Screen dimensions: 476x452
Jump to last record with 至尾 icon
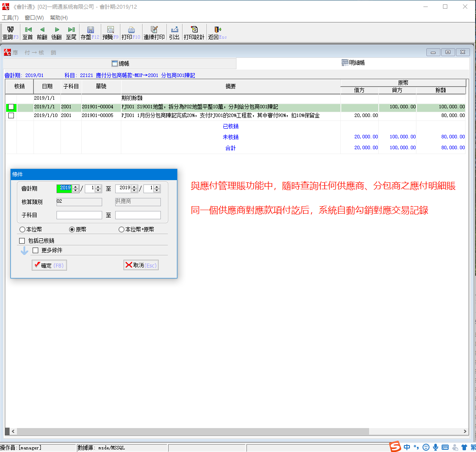tap(71, 32)
